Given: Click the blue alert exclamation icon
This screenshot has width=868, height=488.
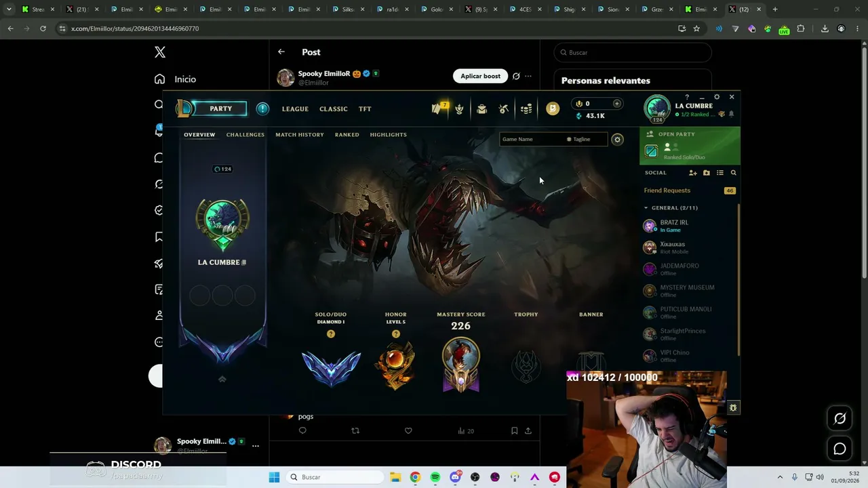Looking at the screenshot, I should [262, 108].
